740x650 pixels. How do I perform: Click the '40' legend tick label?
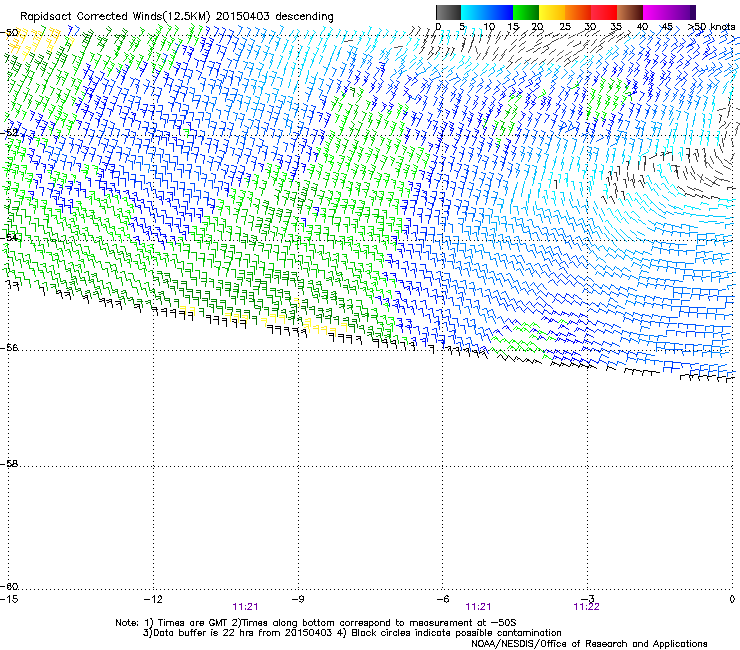642,27
